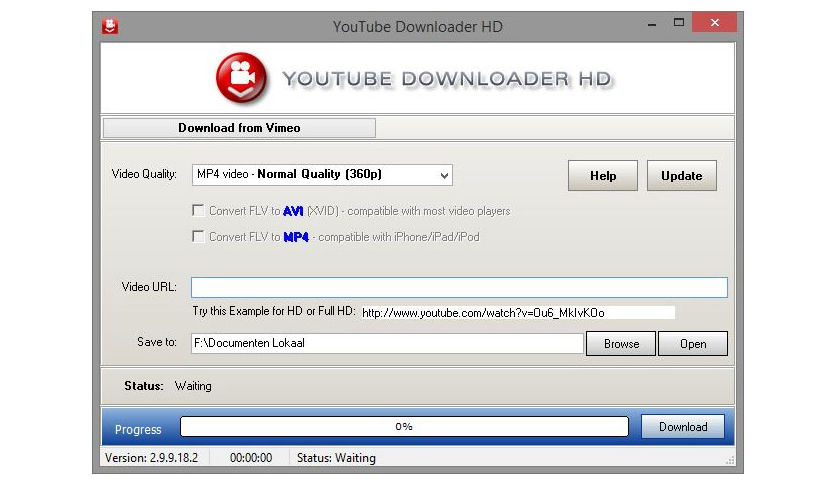Screen dimensions: 836x484
Task: Browse for a save folder
Action: (x=621, y=343)
